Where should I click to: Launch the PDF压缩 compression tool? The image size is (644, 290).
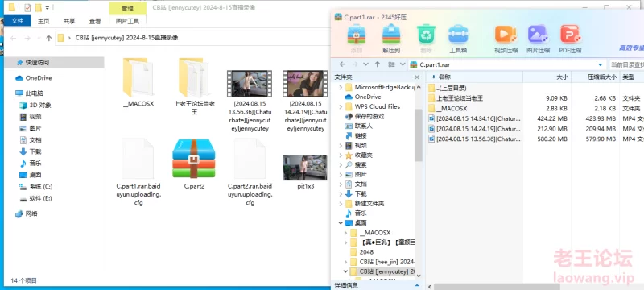coord(570,39)
